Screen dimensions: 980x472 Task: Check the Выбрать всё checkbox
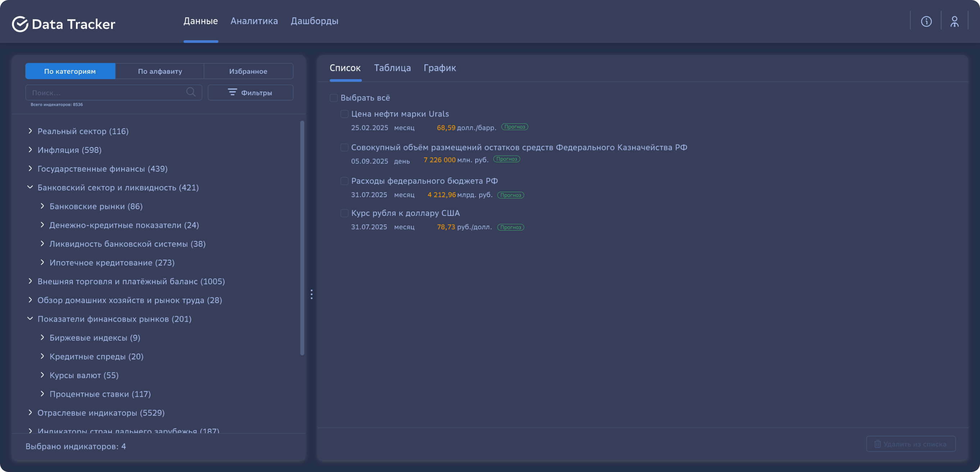(x=334, y=98)
